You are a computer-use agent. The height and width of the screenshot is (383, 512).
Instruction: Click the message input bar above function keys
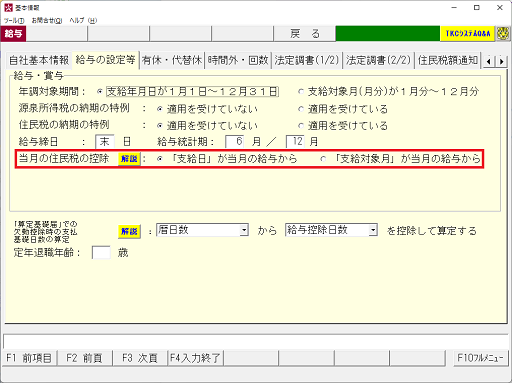tap(256, 342)
